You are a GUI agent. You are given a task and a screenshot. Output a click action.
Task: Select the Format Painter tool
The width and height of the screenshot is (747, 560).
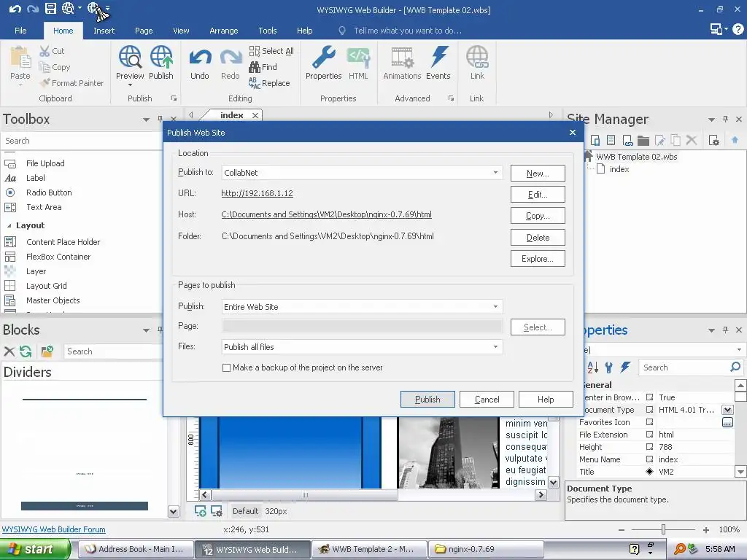(72, 83)
